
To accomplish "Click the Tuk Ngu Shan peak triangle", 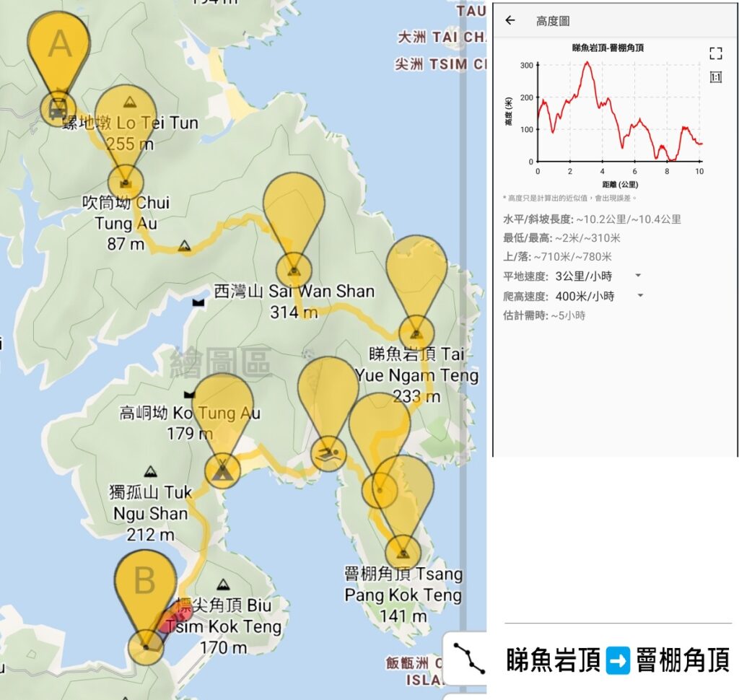I will (150, 472).
